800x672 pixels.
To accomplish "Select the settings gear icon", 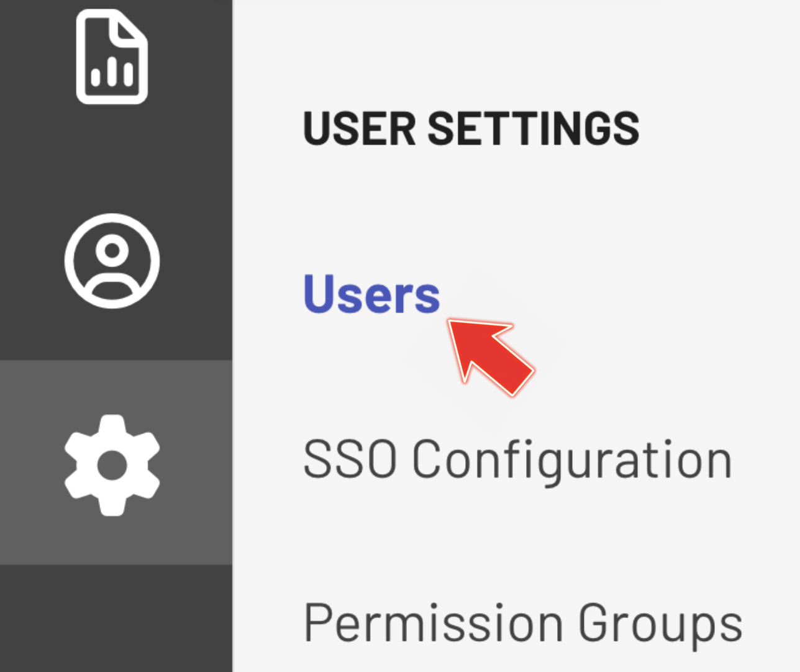I will point(112,465).
